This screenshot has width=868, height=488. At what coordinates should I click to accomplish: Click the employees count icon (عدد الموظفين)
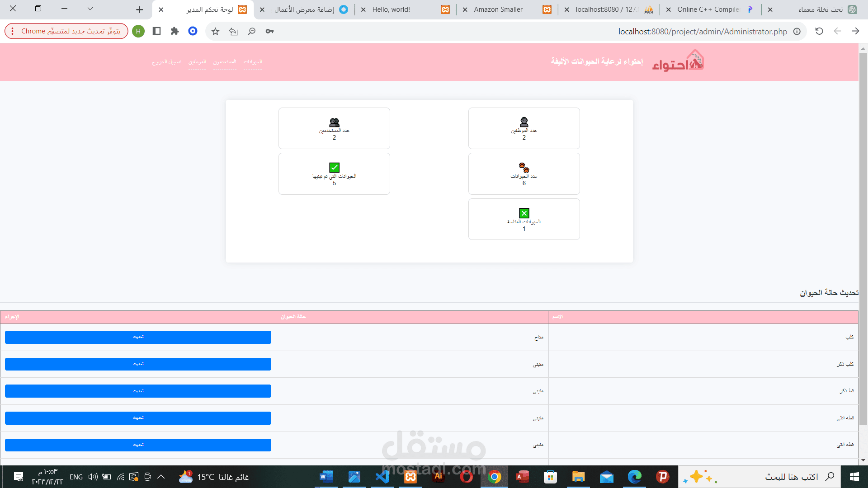[524, 122]
